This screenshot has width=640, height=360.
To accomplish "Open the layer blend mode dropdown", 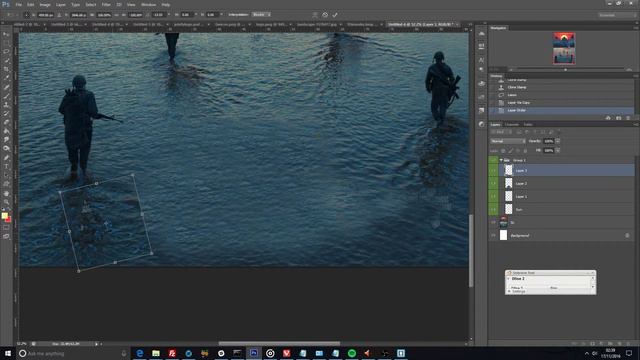I will click(508, 141).
